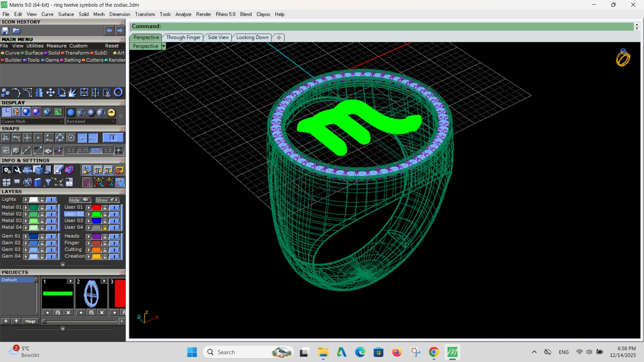Open the Gems category in Main Menu
The height and width of the screenshot is (362, 644).
(50, 60)
